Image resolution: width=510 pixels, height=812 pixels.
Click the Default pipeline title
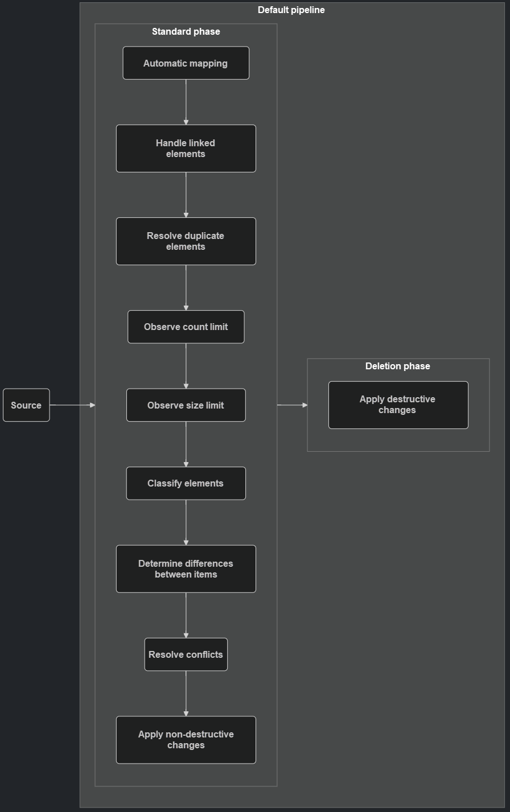click(x=291, y=10)
